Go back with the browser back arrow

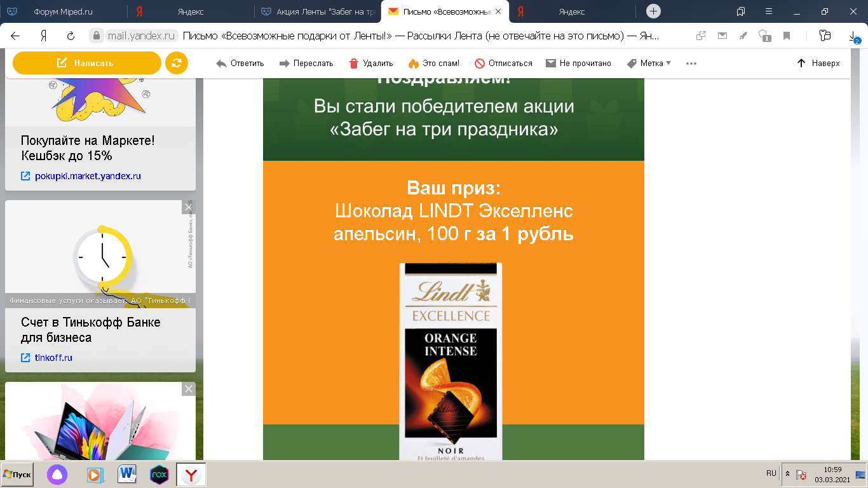click(x=15, y=36)
